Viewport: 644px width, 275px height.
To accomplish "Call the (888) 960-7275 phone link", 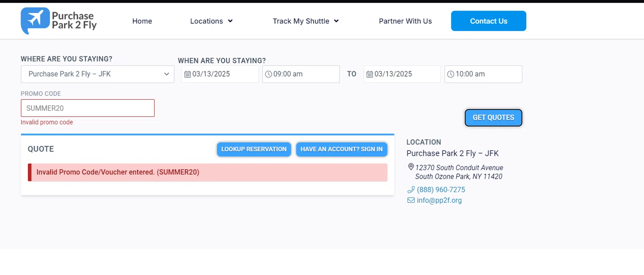I will coord(441,189).
